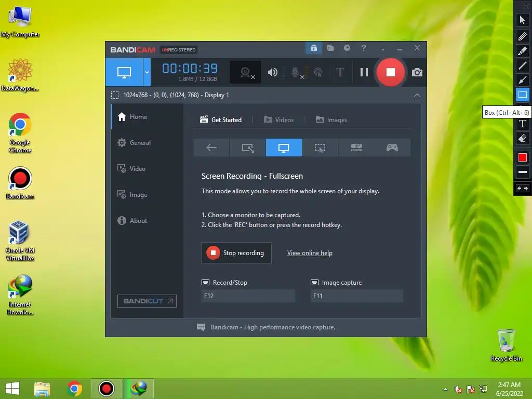Click the speech bubble icon in Bandicam footer
The width and height of the screenshot is (532, 399).
[x=201, y=327]
